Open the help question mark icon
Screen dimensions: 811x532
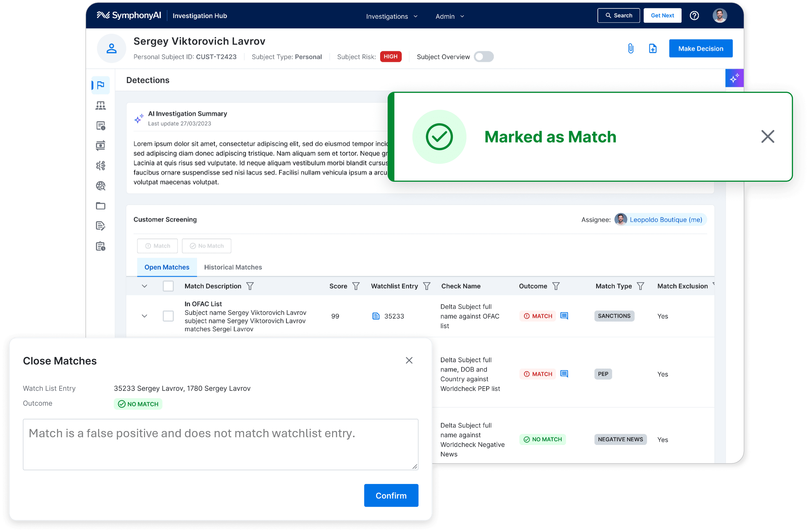(694, 16)
